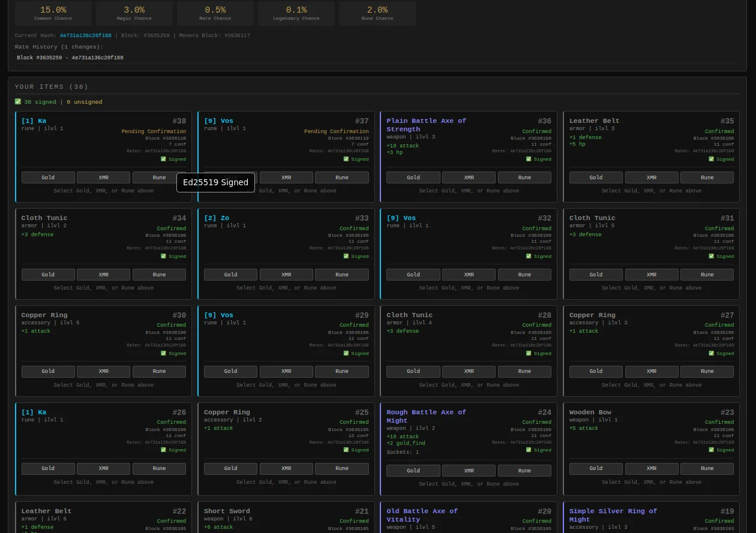Select XMR for Plain Battle Axe of Strength
This screenshot has height=533, width=756.
[x=469, y=177]
